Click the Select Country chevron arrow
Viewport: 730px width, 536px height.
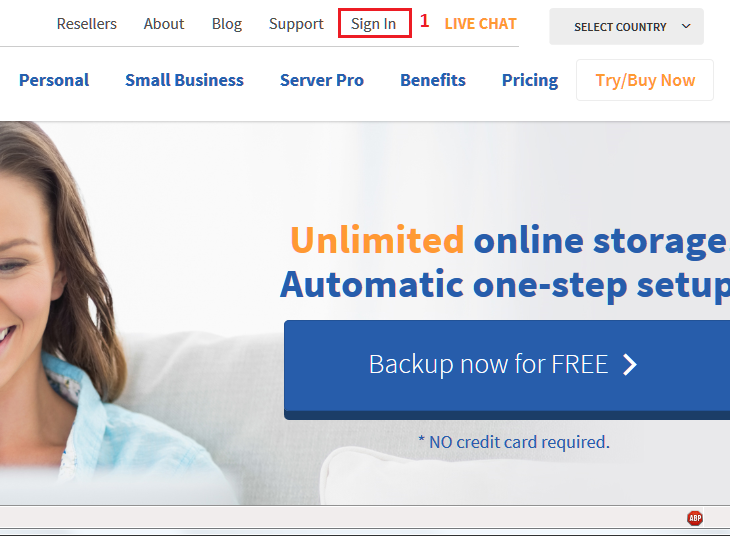[686, 26]
